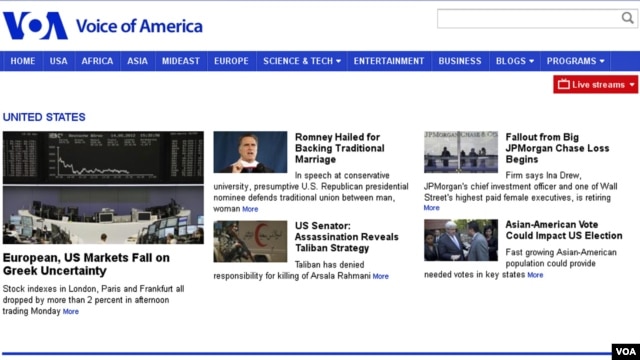Open headline Romney Hailed for Backing Traditional Marriage
The image size is (640, 360).
(x=340, y=148)
